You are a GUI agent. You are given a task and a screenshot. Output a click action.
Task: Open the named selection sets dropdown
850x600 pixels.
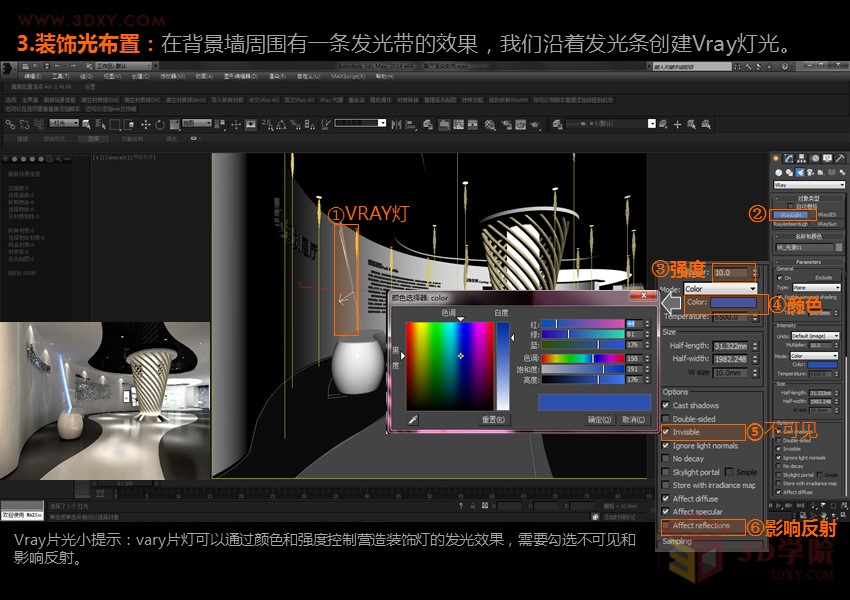(x=360, y=123)
